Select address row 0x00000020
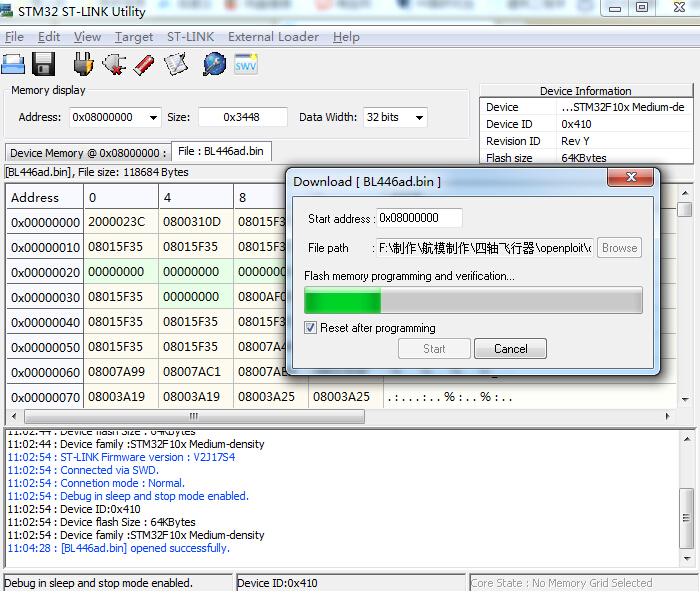Viewport: 700px width, 591px height. point(45,272)
